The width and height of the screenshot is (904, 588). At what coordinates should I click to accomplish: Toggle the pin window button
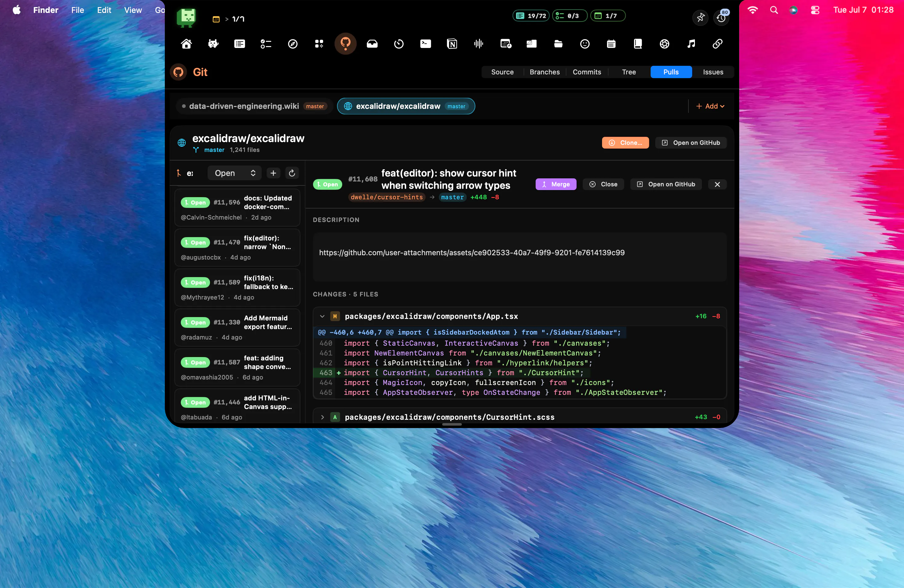700,18
